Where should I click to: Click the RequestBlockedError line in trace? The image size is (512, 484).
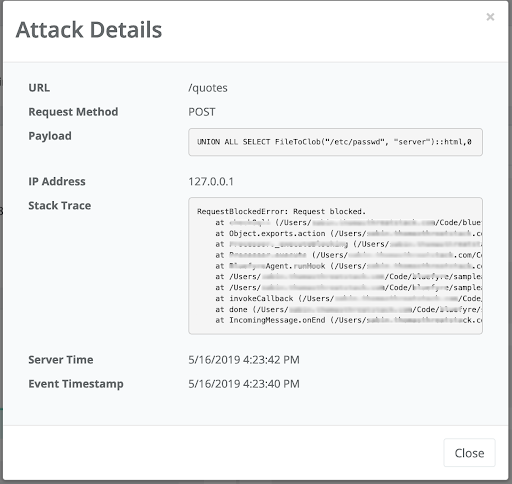point(281,211)
